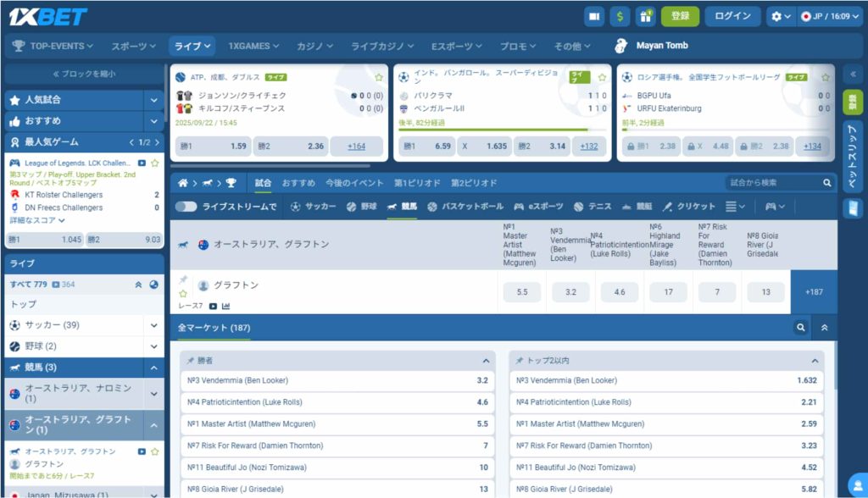This screenshot has width=868, height=498.
Task: Open the 1XGAMES menu
Action: 253,46
